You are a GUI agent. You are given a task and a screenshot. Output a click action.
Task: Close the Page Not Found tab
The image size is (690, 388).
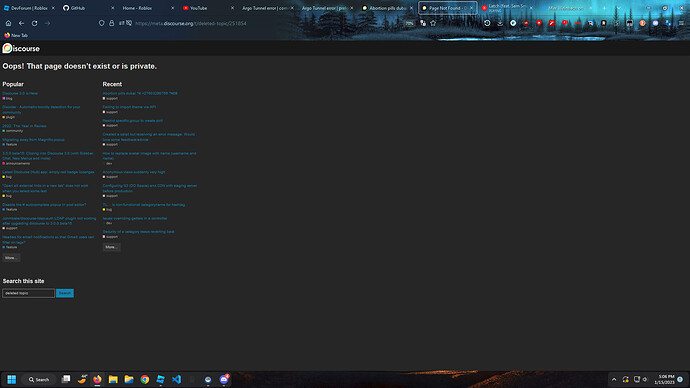(471, 8)
